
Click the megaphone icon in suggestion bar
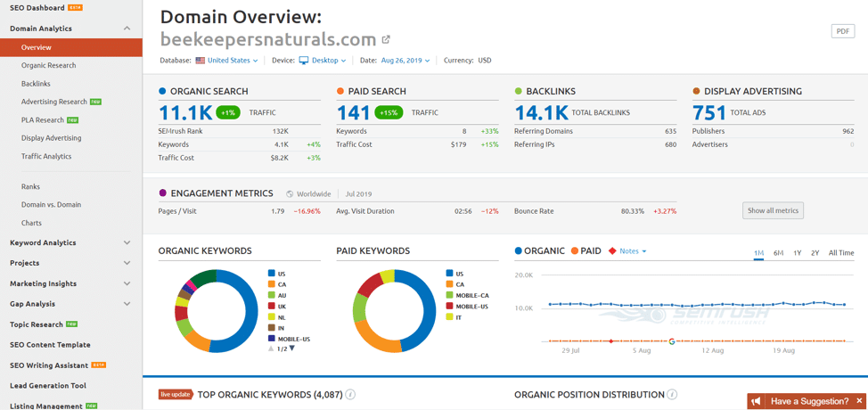click(x=757, y=401)
